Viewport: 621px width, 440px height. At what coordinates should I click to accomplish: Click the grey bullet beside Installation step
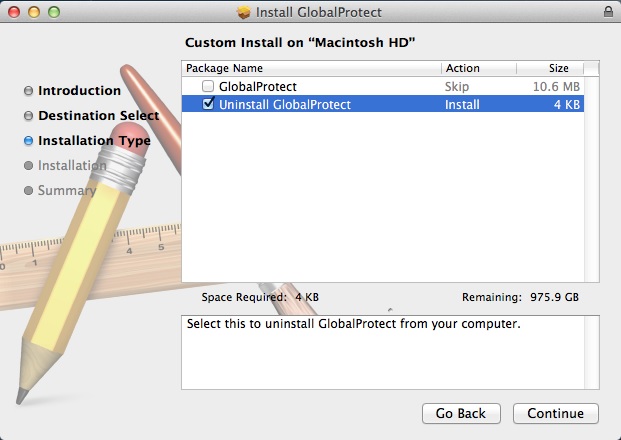[x=29, y=166]
